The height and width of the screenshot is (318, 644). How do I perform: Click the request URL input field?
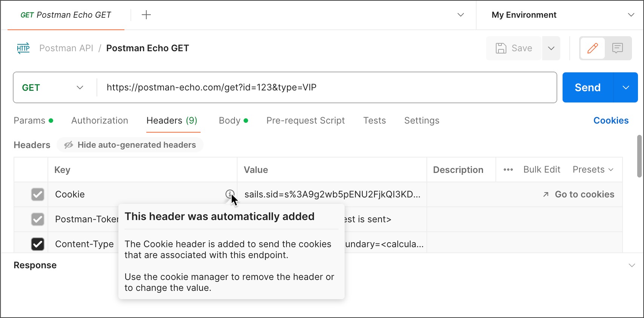327,87
